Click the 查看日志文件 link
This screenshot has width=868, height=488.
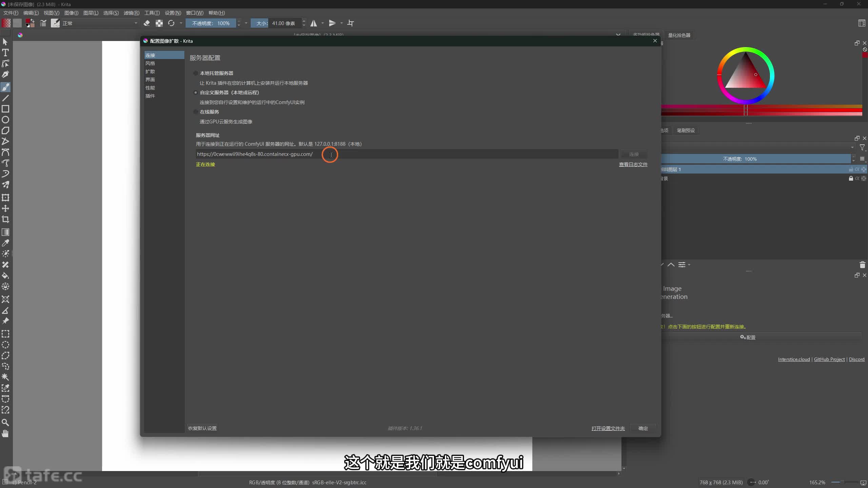click(633, 164)
